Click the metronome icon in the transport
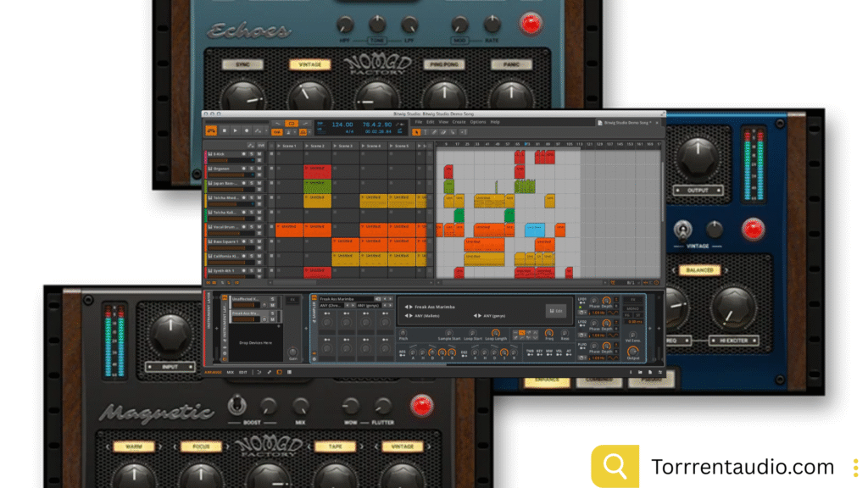 click(x=288, y=132)
